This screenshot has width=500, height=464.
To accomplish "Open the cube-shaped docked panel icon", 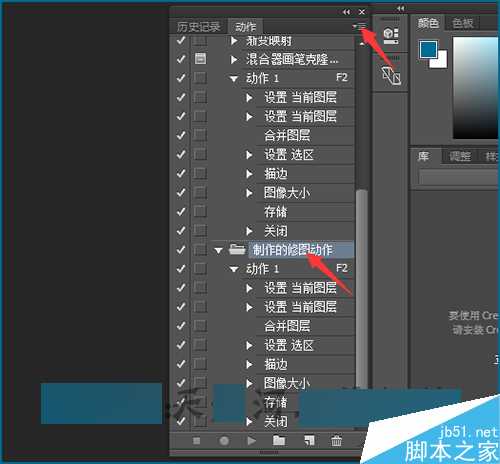I will [x=391, y=36].
